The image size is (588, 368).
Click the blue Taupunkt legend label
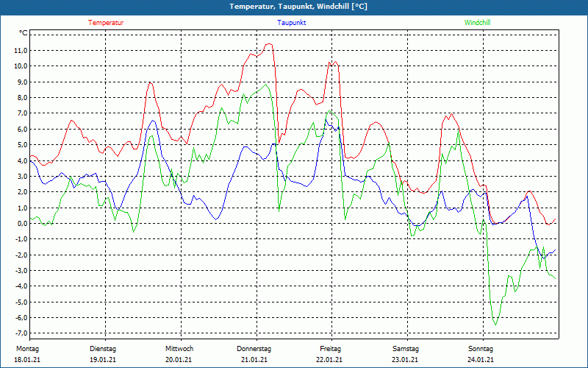click(291, 23)
